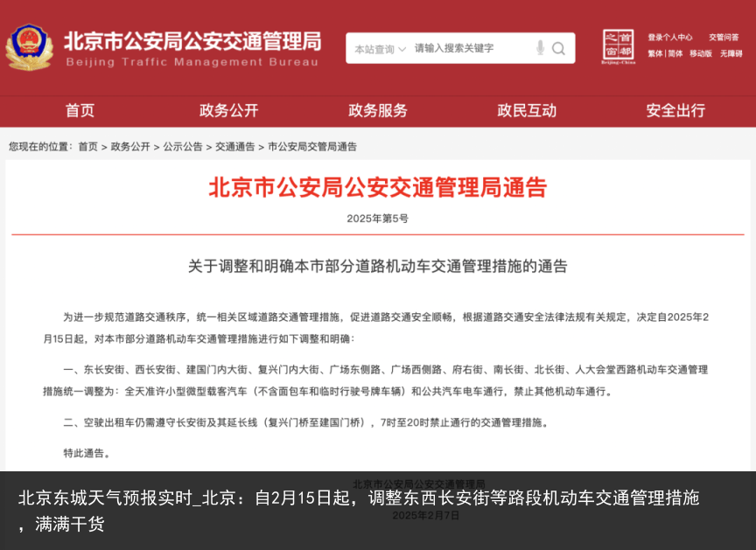This screenshot has width=756, height=550.
Task: Click the 交管问答 link
Action: pos(724,37)
